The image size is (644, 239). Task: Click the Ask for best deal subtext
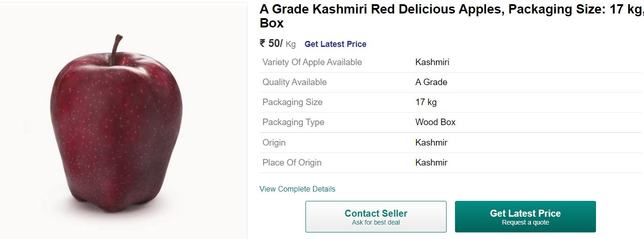tap(376, 222)
